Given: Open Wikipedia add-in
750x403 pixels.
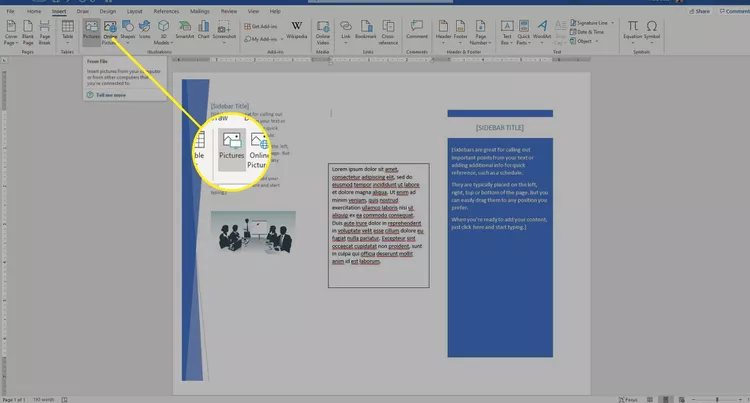Looking at the screenshot, I should point(298,30).
